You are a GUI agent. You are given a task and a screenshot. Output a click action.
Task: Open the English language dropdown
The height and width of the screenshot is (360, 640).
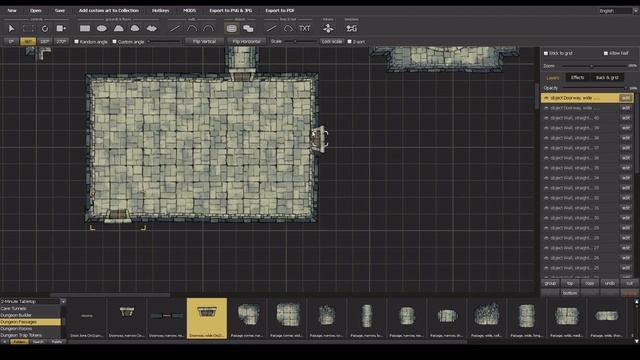(618, 11)
